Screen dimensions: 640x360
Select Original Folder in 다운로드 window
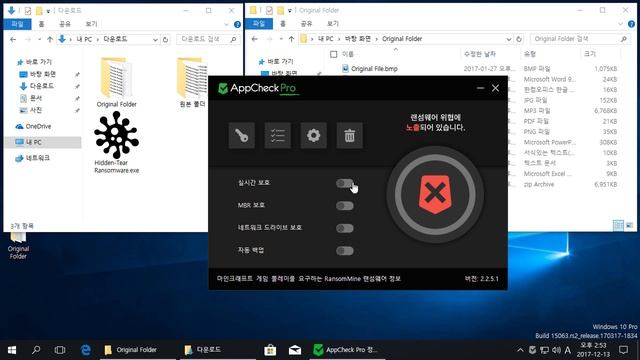coord(117,82)
